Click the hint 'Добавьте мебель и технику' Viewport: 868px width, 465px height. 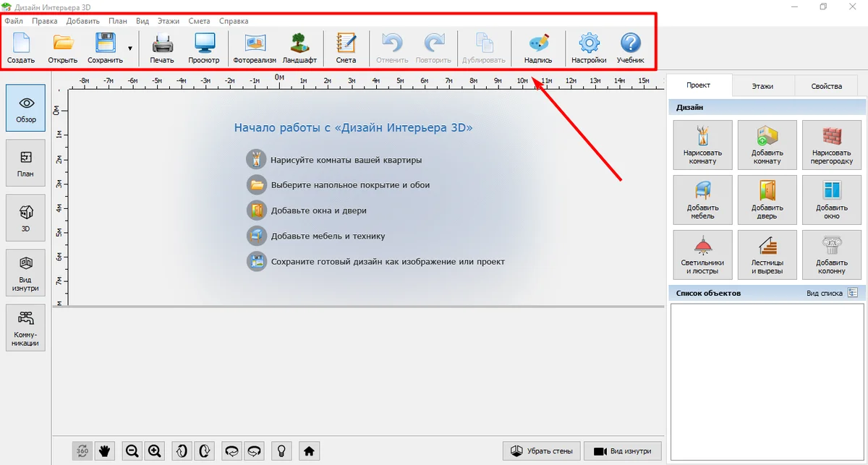(x=328, y=236)
